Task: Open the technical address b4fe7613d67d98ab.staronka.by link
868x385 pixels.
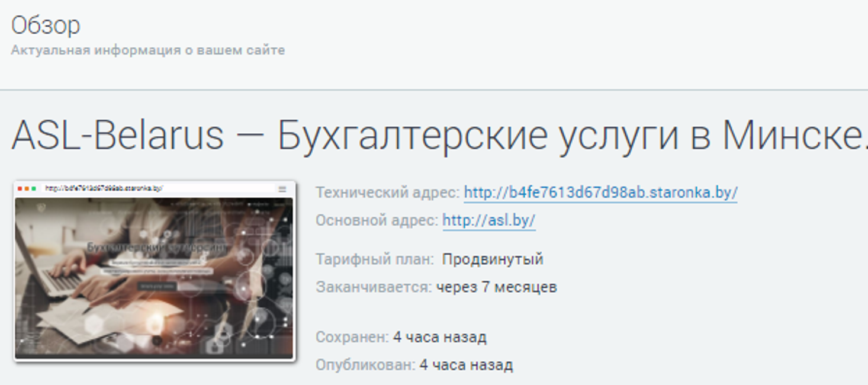Action: pos(600,192)
